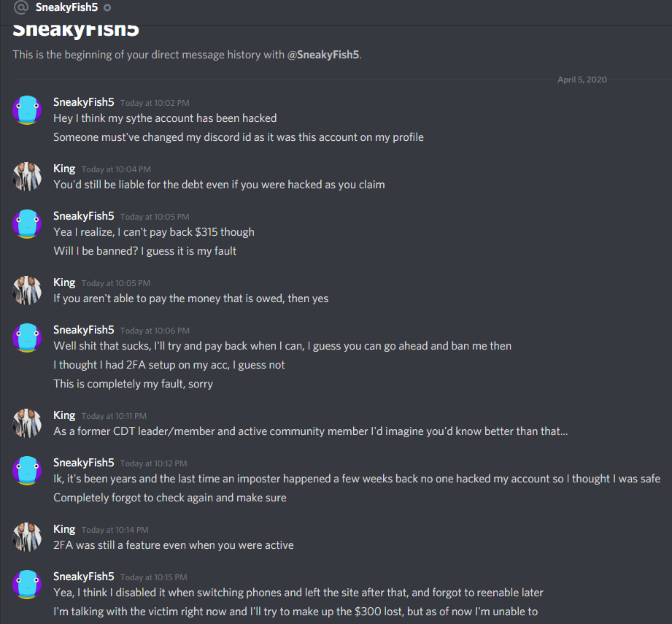Open King's avatar on the 10:04 PM message
Image resolution: width=672 pixels, height=624 pixels.
[x=27, y=177]
